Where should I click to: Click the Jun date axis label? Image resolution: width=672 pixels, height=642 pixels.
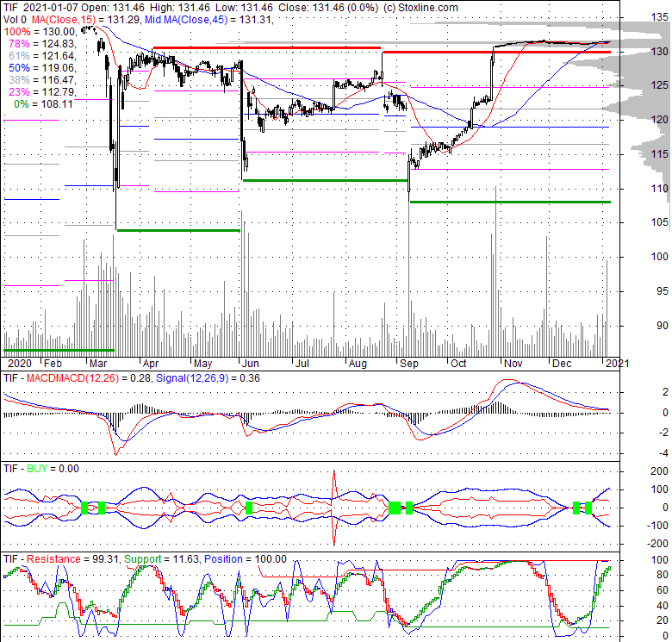(x=251, y=364)
